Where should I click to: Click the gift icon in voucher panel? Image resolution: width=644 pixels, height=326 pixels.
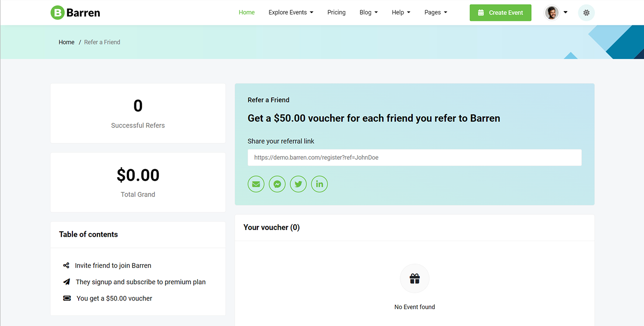point(415,279)
